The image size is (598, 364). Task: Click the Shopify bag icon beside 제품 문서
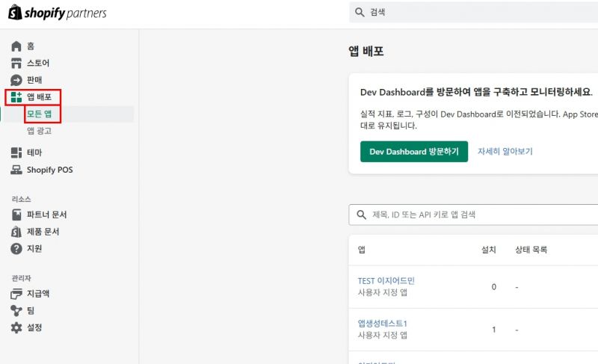coord(16,232)
